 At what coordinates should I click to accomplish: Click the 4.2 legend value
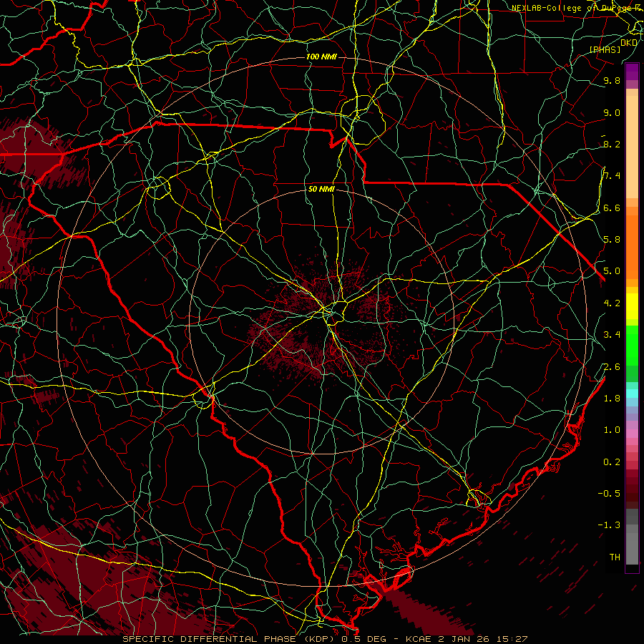pyautogui.click(x=612, y=303)
